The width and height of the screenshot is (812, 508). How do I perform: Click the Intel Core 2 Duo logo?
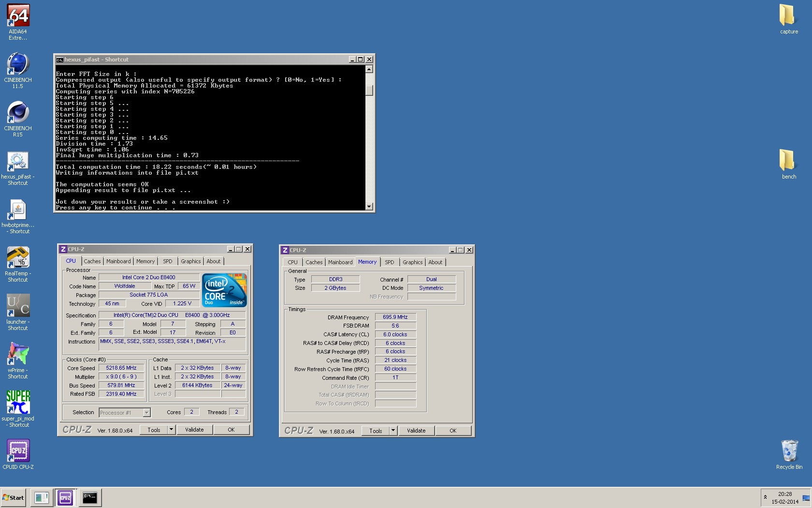tap(225, 290)
